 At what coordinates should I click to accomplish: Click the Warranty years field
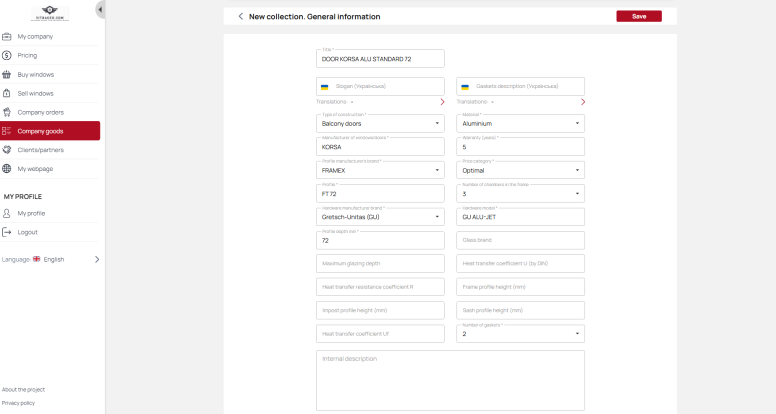click(x=520, y=147)
